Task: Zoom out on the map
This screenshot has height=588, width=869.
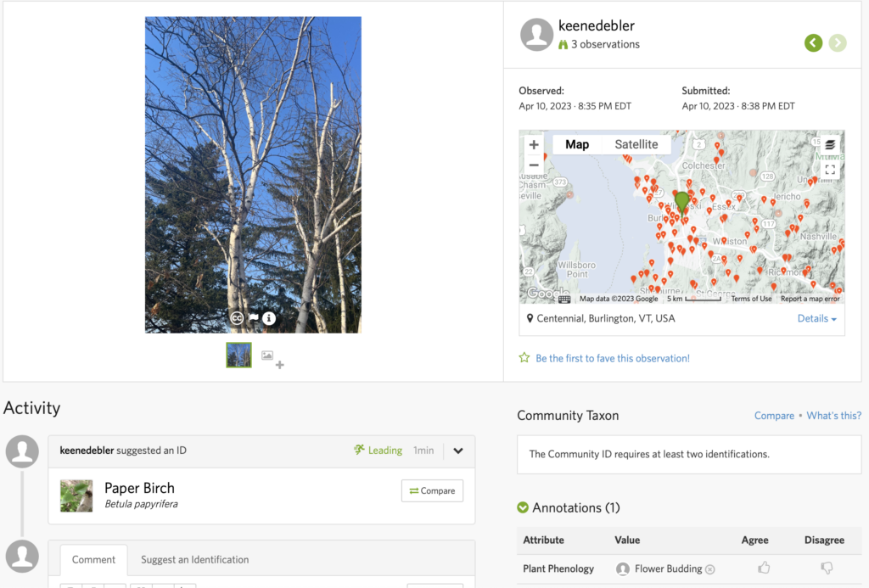Action: tap(534, 165)
